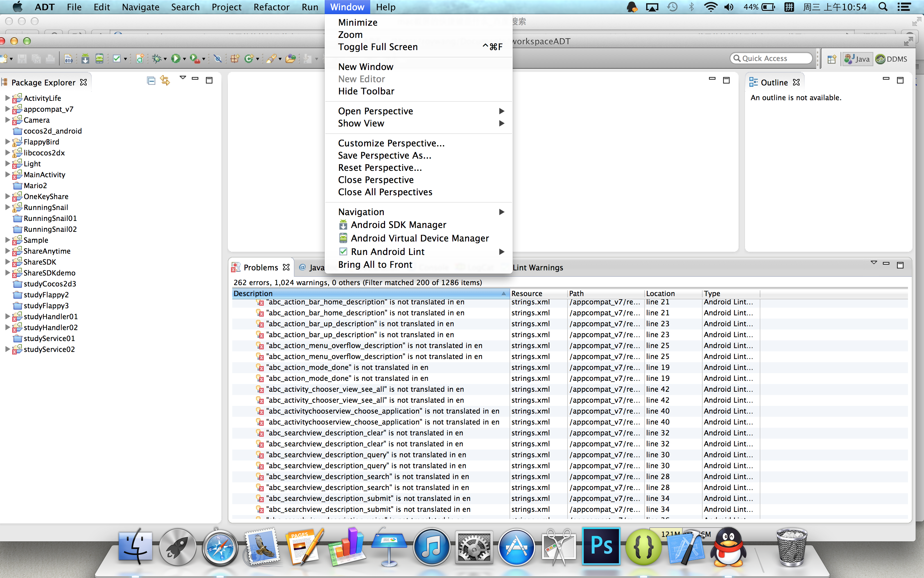This screenshot has height=578, width=924.
Task: Open the Project menu in menu bar
Action: coord(227,7)
